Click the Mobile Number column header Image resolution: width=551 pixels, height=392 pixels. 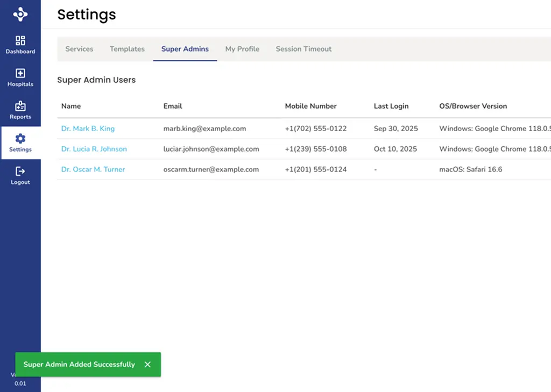(310, 106)
